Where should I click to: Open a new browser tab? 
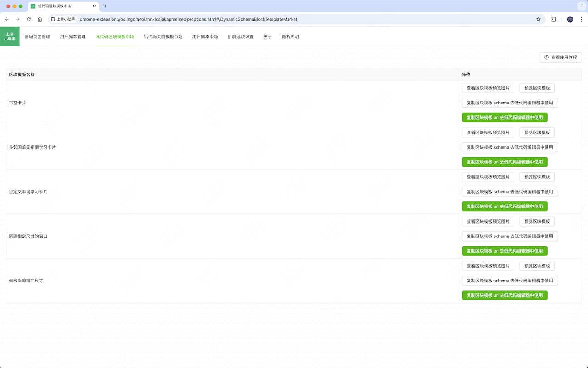click(x=105, y=6)
